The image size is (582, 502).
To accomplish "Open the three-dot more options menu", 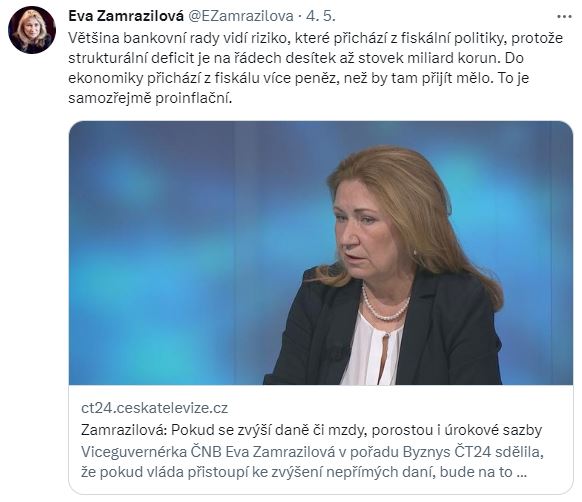I will coord(564,17).
